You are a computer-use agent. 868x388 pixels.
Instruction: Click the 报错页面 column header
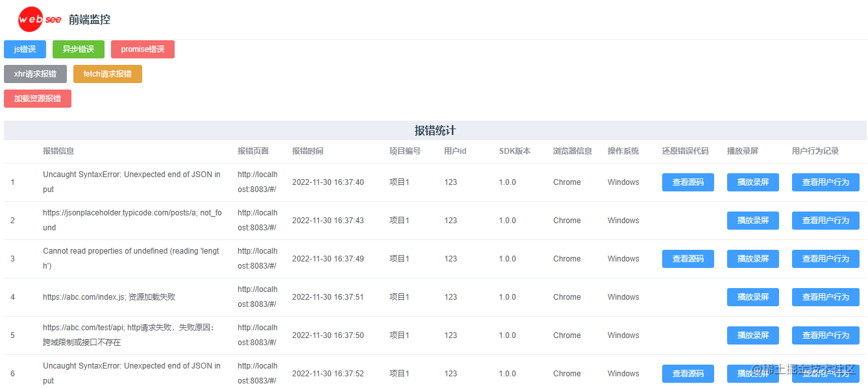(253, 151)
